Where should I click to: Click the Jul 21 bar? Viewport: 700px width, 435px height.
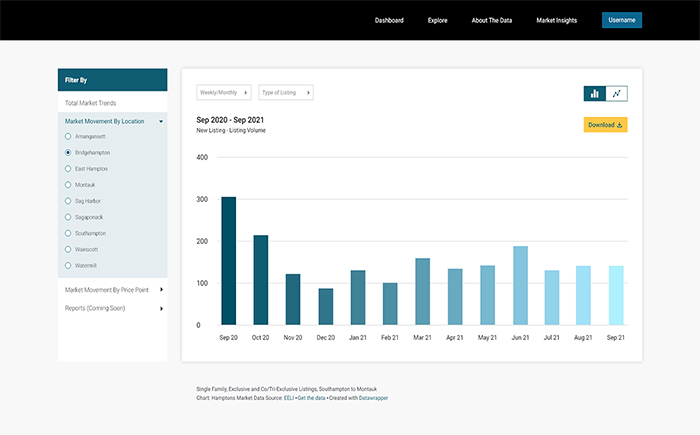click(552, 297)
